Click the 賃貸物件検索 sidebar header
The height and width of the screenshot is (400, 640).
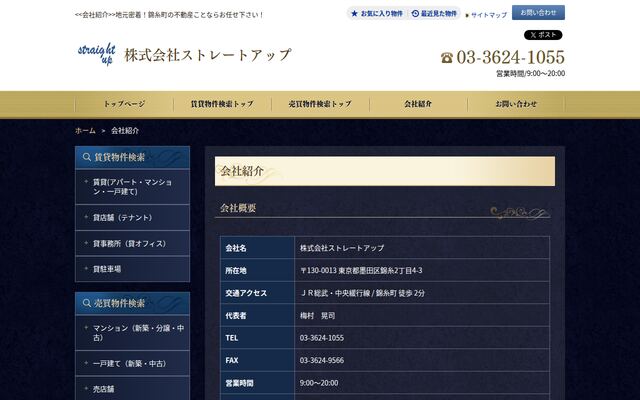click(132, 157)
